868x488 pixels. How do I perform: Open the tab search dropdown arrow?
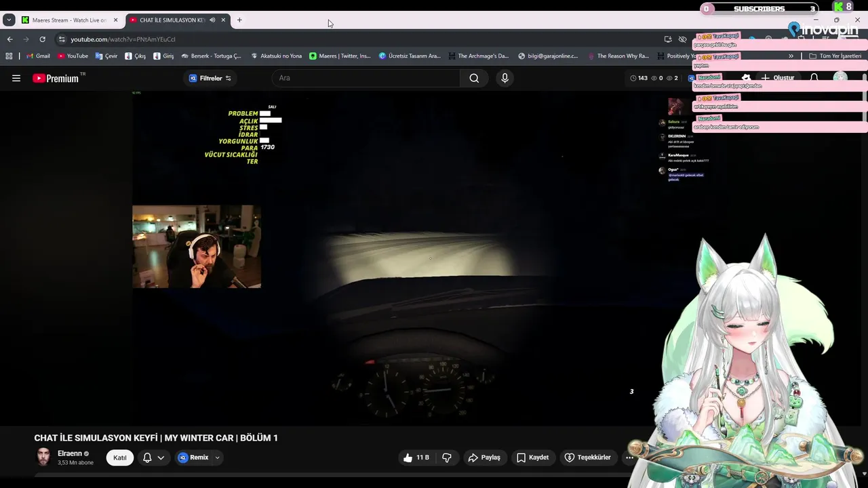9,20
